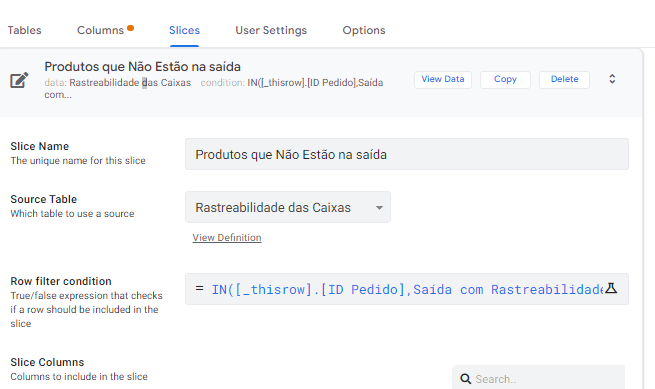655x389 pixels.
Task: Click the slice header title 'Produtos que Não Estão na saída'
Action: (x=142, y=67)
